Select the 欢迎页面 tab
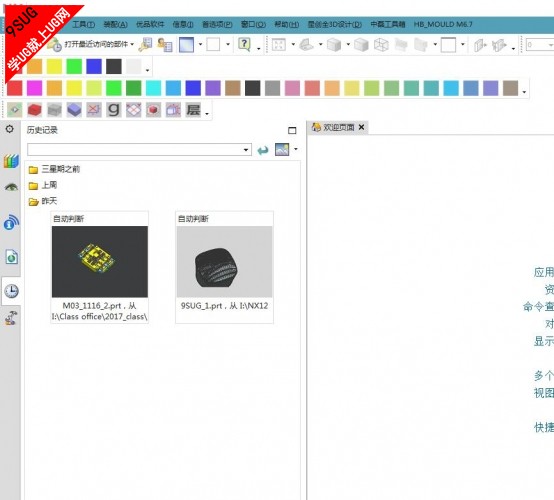The width and height of the screenshot is (554, 500). tap(338, 127)
